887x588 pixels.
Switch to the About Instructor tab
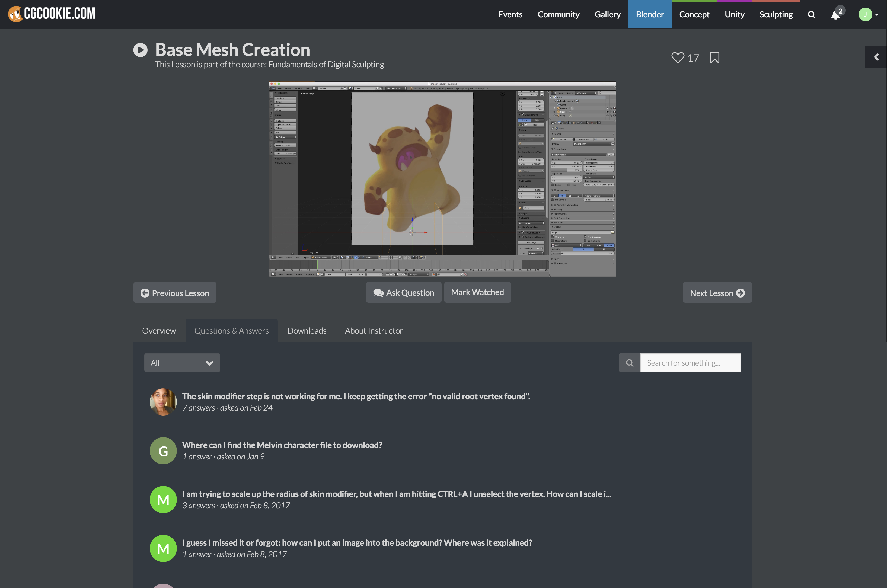(x=374, y=331)
